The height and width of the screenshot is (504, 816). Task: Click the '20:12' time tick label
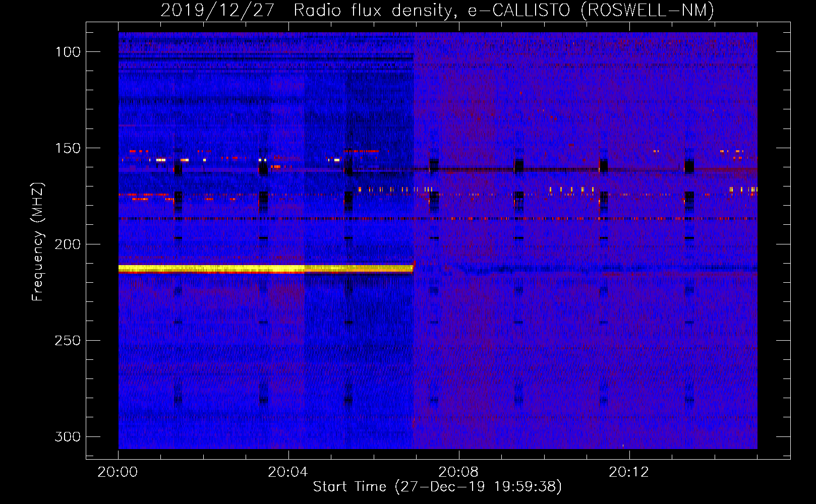(628, 472)
